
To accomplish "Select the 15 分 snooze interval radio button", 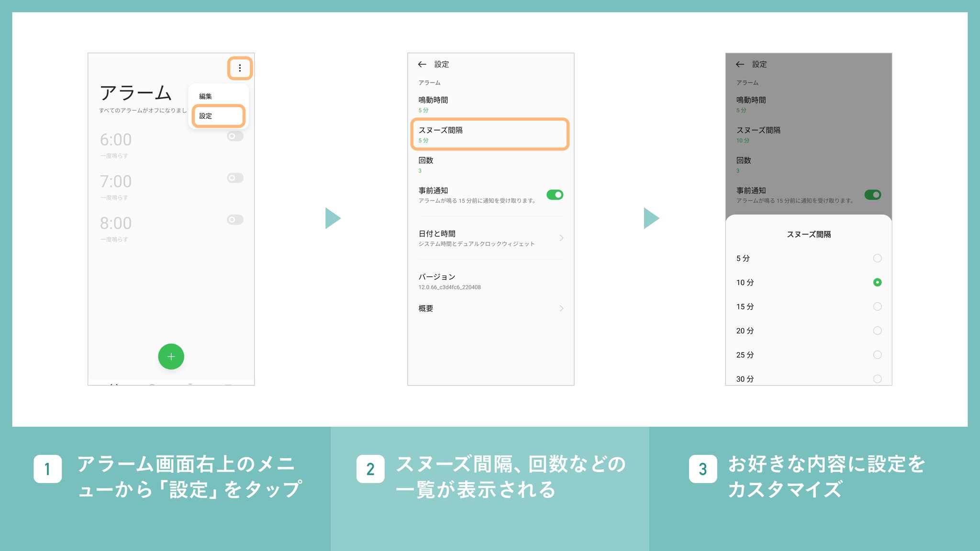I will click(x=877, y=307).
